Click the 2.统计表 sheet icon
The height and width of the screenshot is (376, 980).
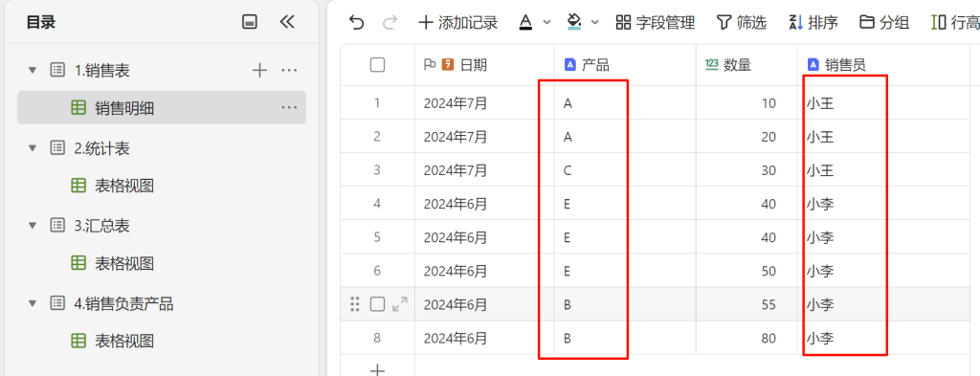point(57,148)
